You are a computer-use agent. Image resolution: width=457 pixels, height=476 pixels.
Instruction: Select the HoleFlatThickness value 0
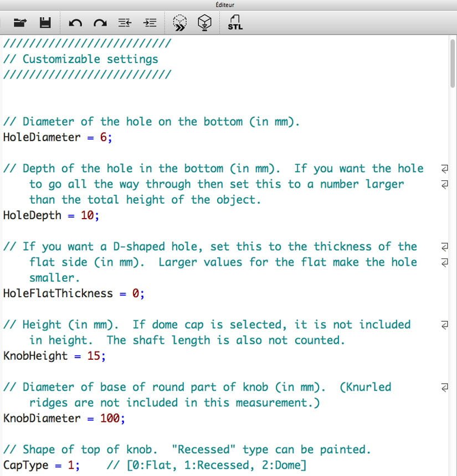click(x=136, y=293)
